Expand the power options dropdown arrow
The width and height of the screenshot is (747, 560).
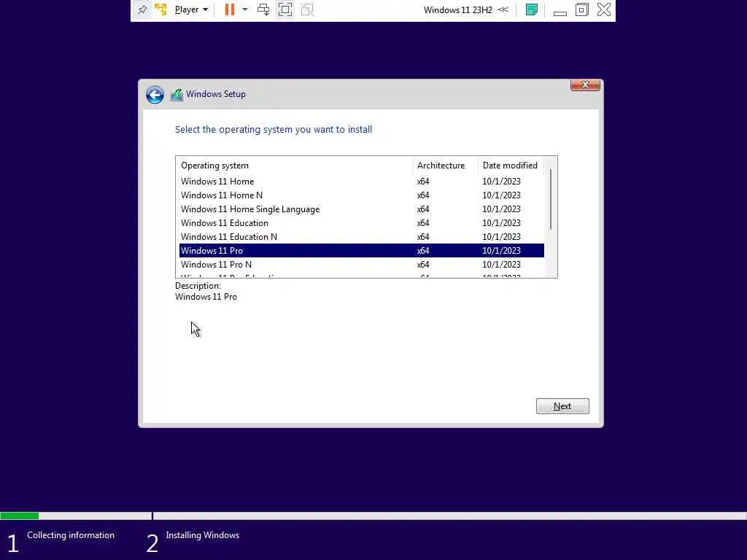click(x=245, y=9)
